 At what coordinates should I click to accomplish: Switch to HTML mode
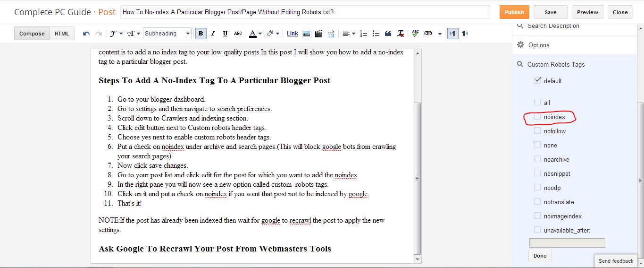[62, 34]
